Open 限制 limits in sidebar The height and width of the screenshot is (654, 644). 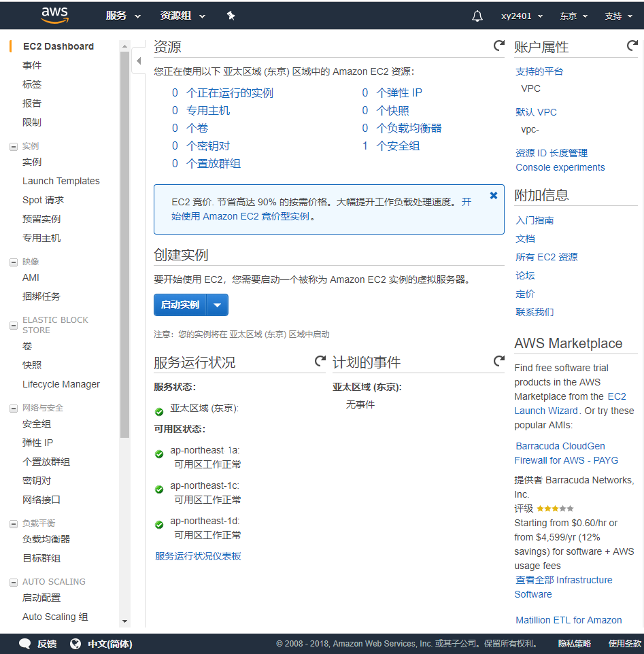[x=32, y=122]
